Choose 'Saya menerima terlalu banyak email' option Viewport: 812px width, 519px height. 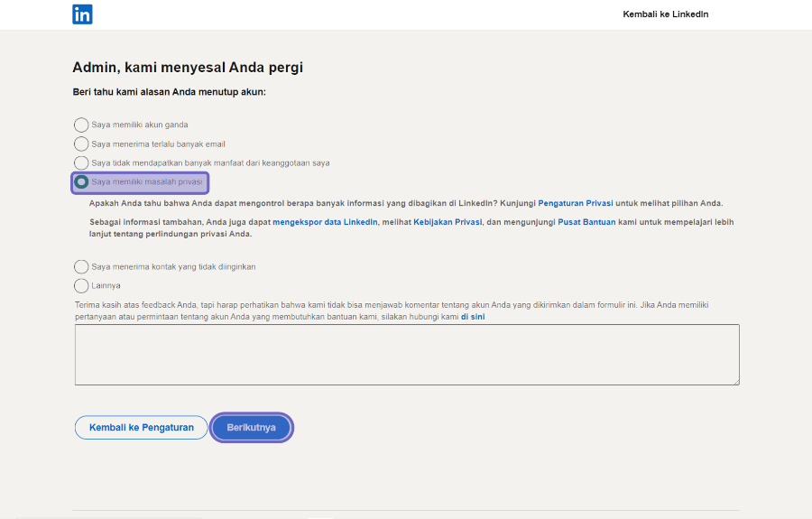(x=81, y=144)
